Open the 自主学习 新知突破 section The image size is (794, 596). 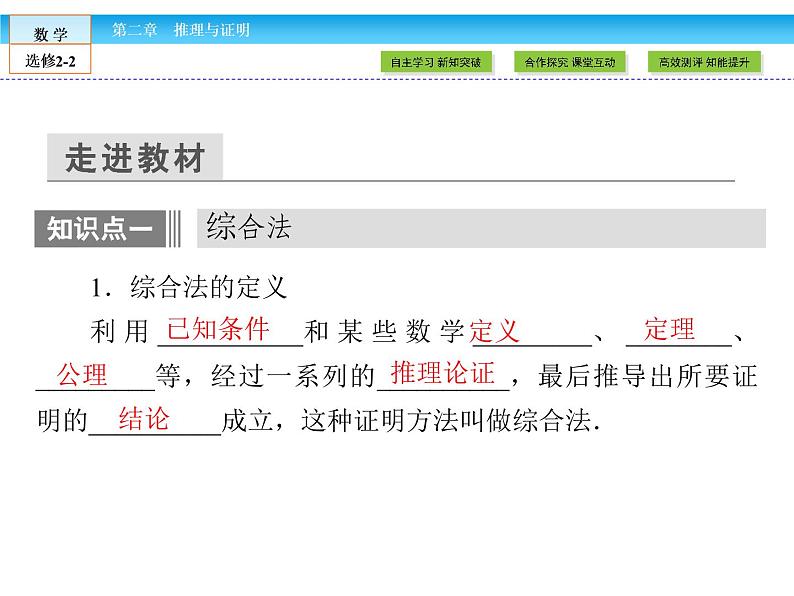click(435, 63)
